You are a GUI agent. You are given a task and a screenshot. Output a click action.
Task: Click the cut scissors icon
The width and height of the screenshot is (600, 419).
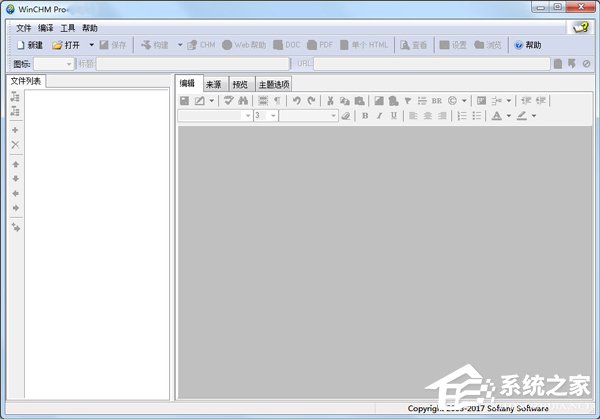coord(330,101)
